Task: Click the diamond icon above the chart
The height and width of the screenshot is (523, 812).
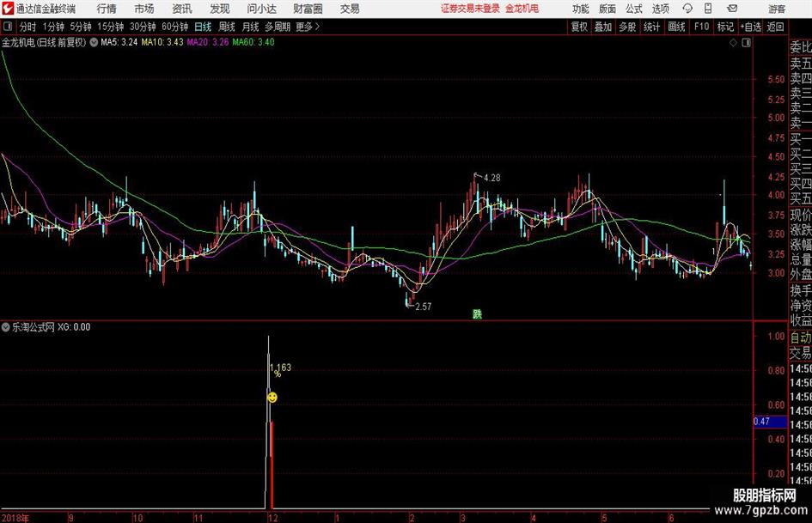Action: click(733, 43)
